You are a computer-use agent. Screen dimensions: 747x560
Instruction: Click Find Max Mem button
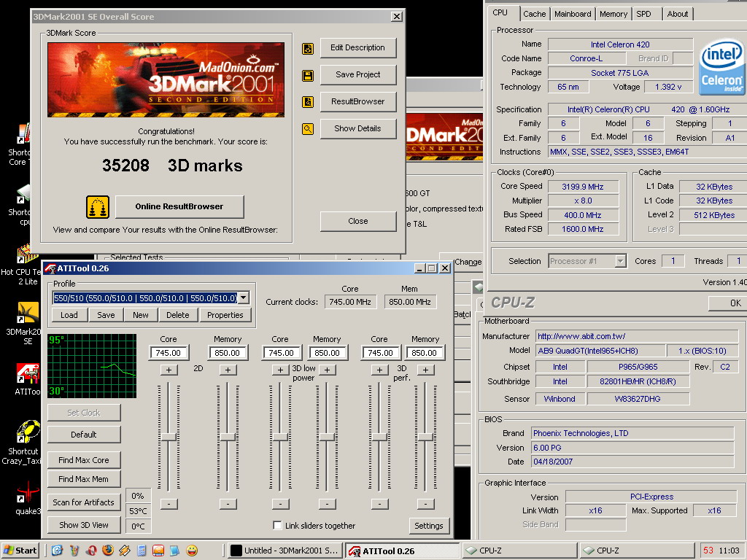pyautogui.click(x=84, y=479)
